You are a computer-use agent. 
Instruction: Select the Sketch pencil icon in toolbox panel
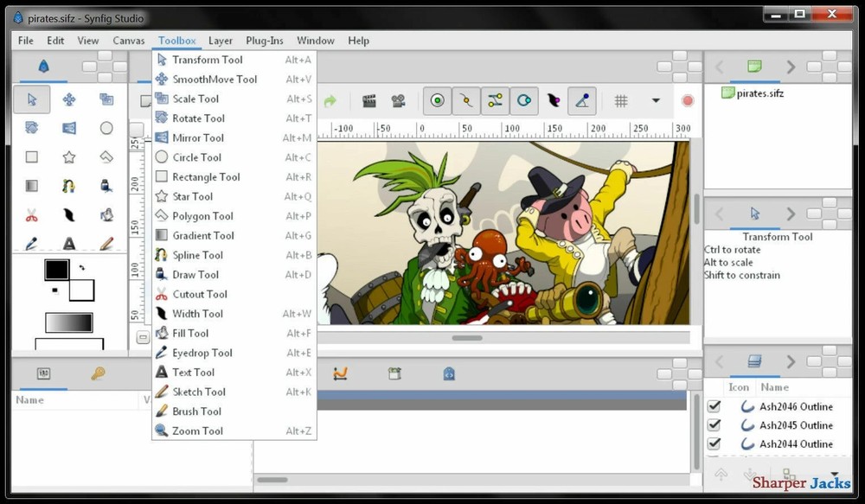click(x=106, y=243)
